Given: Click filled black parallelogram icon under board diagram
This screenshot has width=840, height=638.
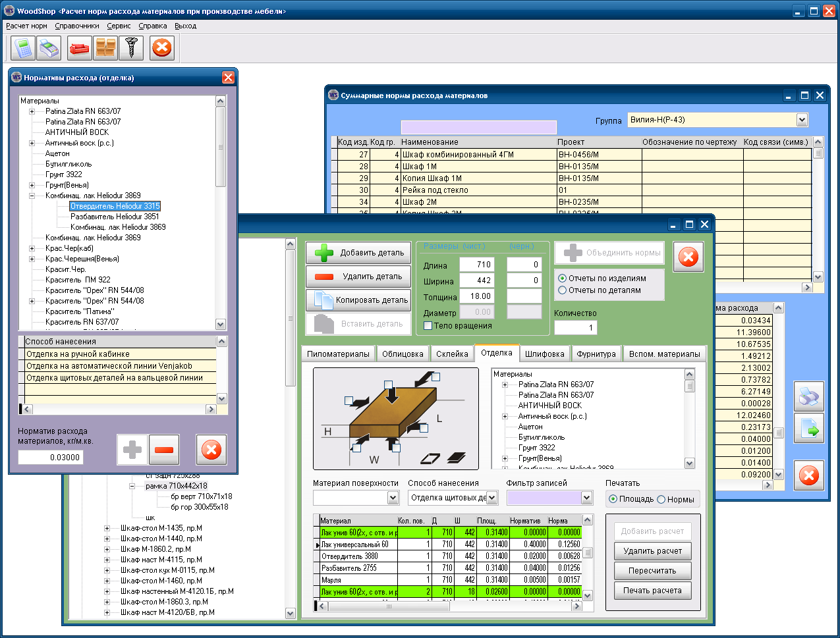Looking at the screenshot, I should click(456, 458).
